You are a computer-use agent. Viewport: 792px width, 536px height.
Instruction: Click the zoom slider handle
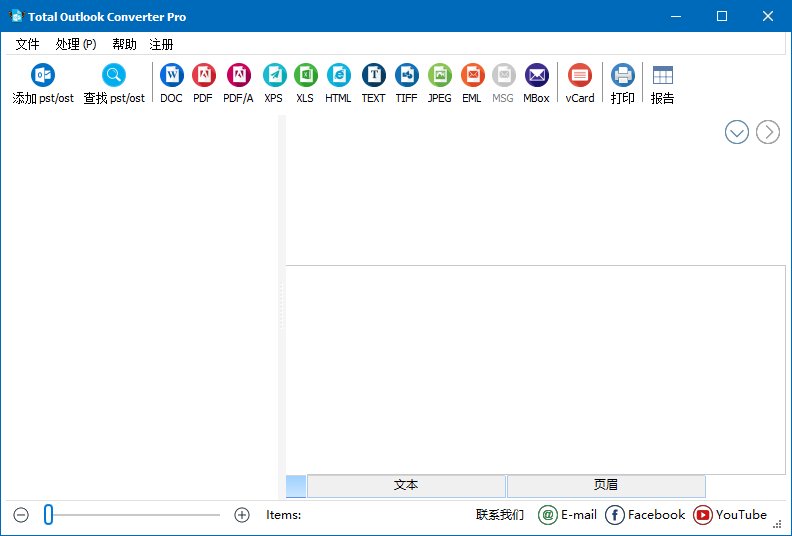48,515
